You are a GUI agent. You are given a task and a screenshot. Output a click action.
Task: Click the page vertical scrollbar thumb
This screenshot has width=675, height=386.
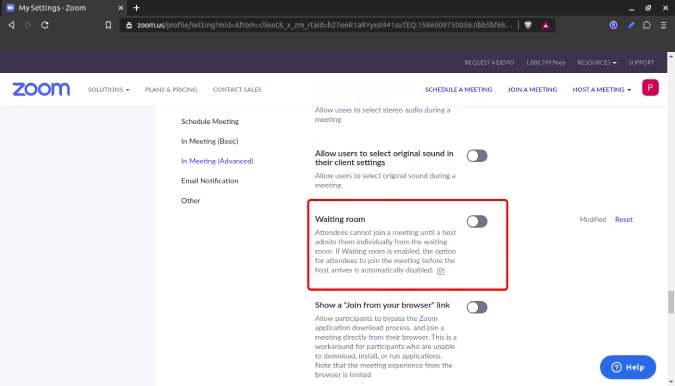coord(671,302)
